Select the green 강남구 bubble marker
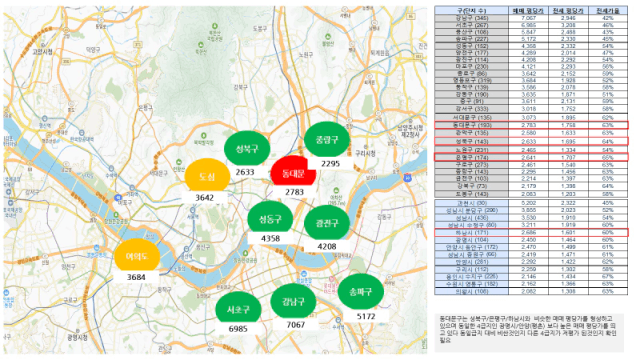Screen dimensions: 640x360 (x=293, y=302)
